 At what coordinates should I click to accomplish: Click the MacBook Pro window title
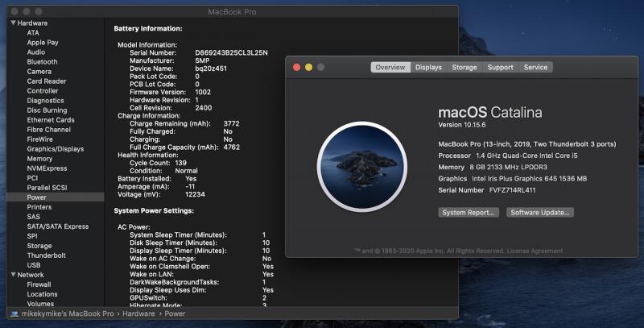coord(232,12)
